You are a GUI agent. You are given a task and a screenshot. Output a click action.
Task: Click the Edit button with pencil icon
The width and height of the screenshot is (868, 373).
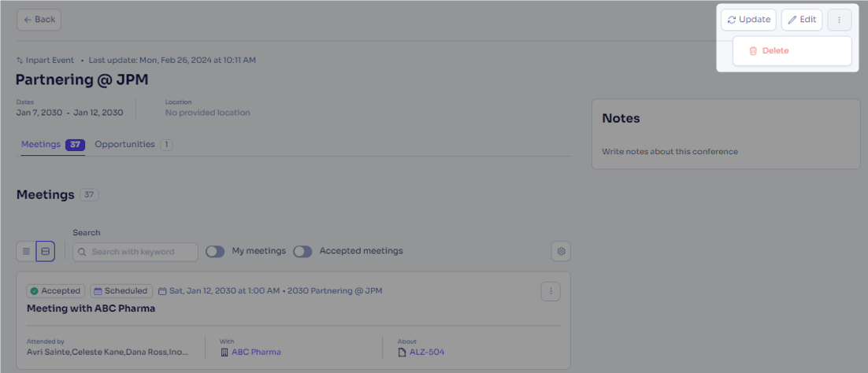[x=802, y=20]
